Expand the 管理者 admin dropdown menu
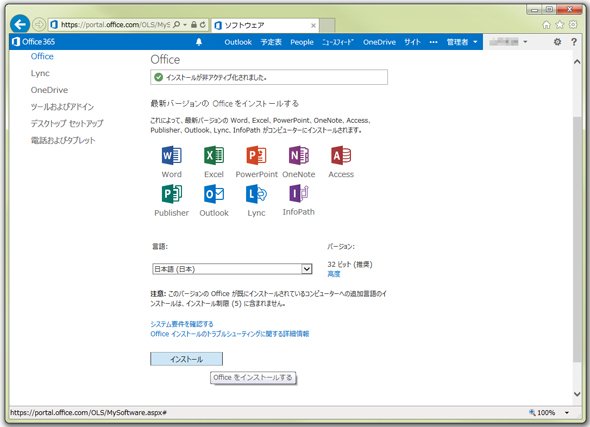This screenshot has height=427, width=590. (x=462, y=42)
